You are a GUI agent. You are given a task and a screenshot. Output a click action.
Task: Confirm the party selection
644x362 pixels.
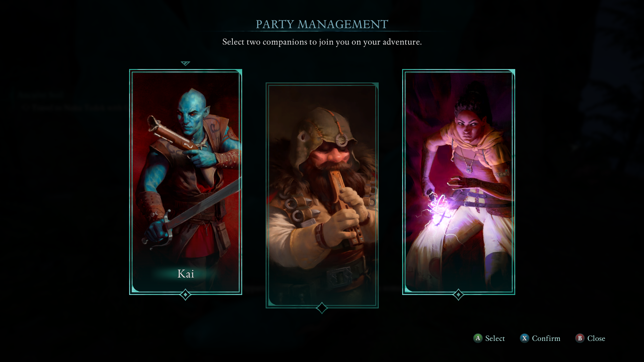coord(546,339)
